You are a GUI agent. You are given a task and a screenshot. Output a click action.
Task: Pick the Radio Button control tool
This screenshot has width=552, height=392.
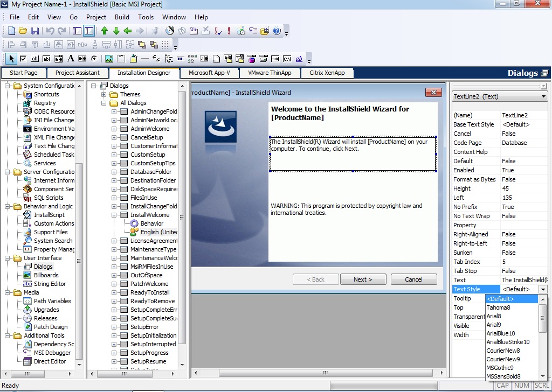coord(94,59)
